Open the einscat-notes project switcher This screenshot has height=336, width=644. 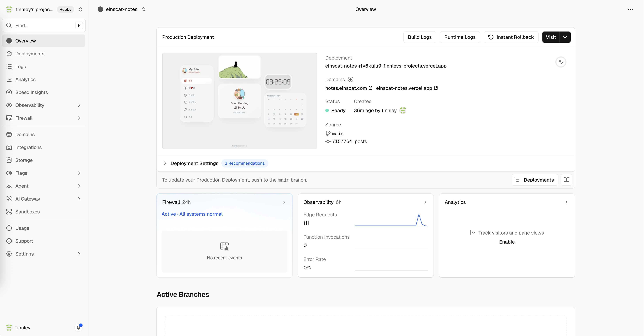point(144,9)
